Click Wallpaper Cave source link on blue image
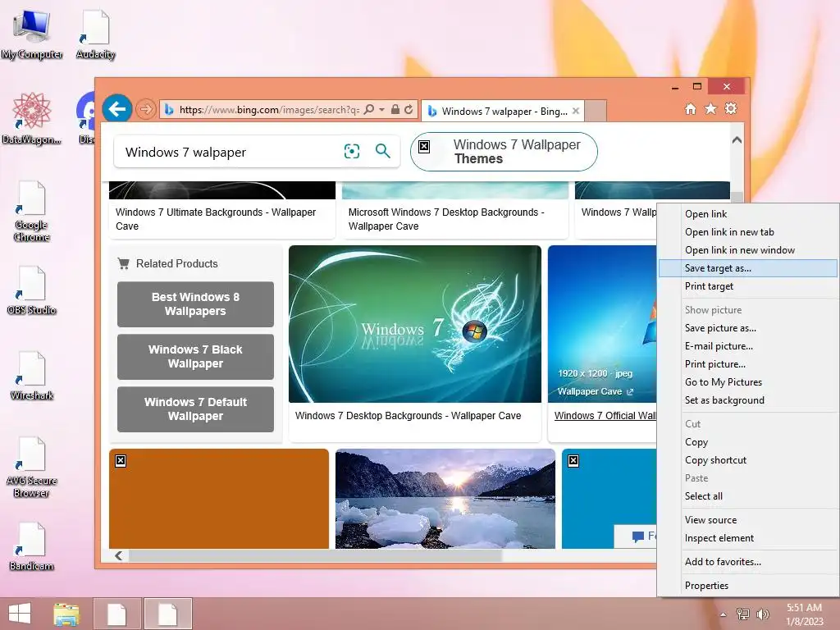This screenshot has height=630, width=840. (x=596, y=391)
